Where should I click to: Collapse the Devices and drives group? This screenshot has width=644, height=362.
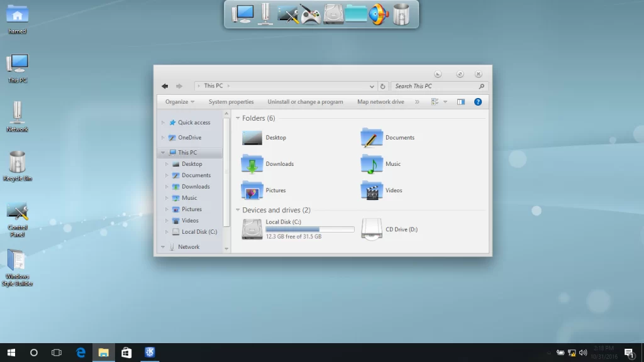tap(238, 210)
